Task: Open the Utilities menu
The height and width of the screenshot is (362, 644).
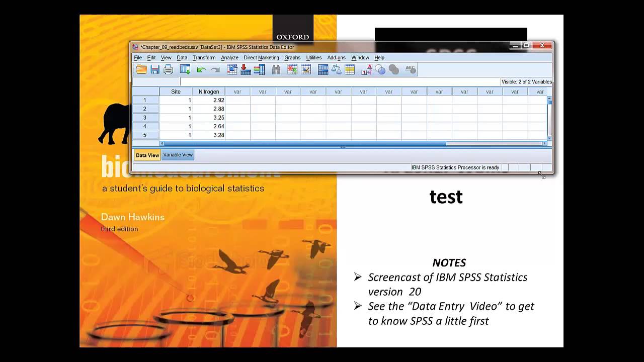Action: (x=314, y=58)
